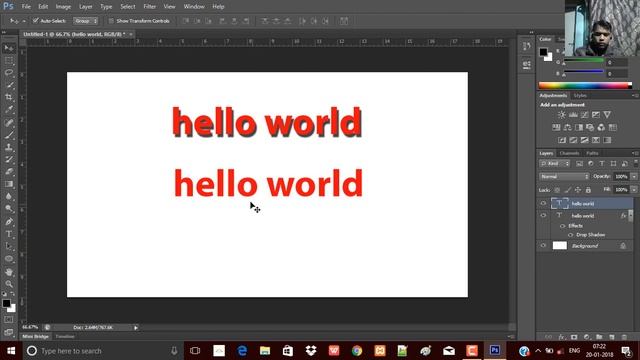
Task: Enable Show Transform Controls checkbox
Action: 111,20
